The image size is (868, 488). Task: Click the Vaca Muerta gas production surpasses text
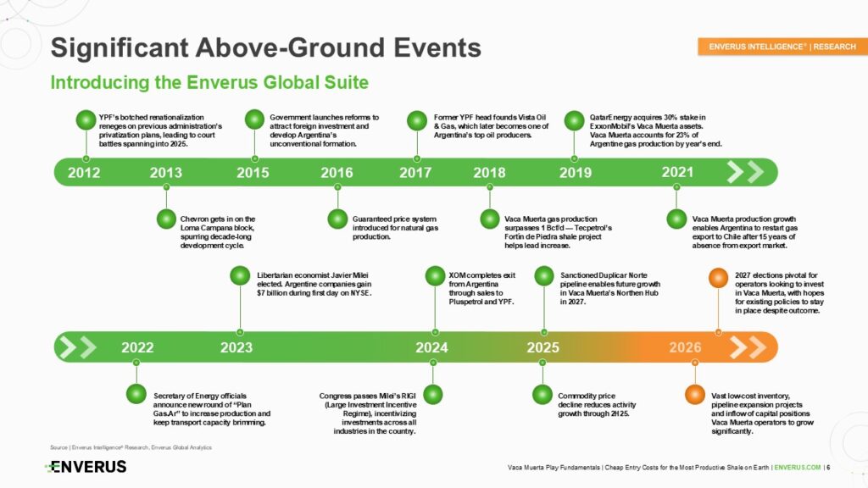click(x=558, y=232)
